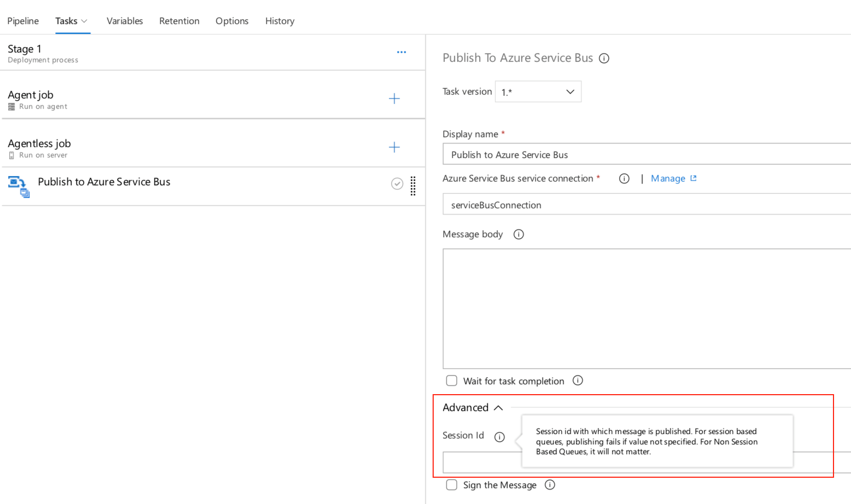
Task: Open info tooltip beside Publish To Azure Service Bus heading
Action: tap(604, 58)
